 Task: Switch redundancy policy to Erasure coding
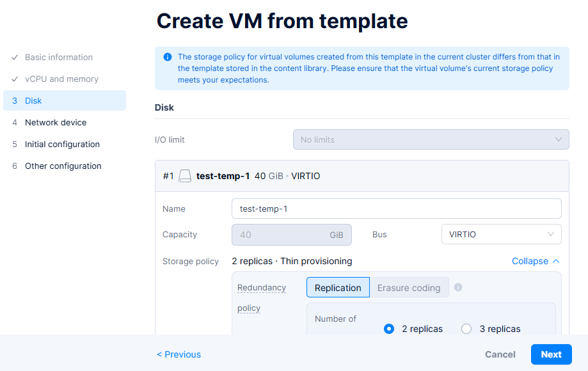pos(409,288)
